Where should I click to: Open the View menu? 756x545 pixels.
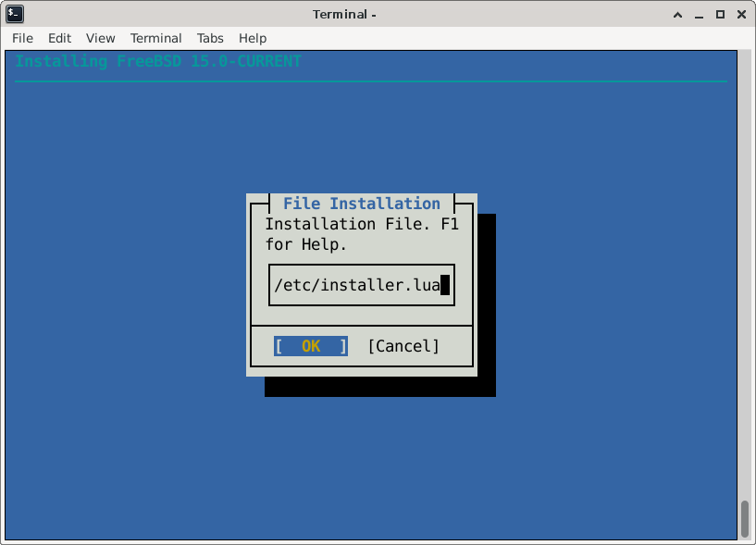click(x=100, y=38)
